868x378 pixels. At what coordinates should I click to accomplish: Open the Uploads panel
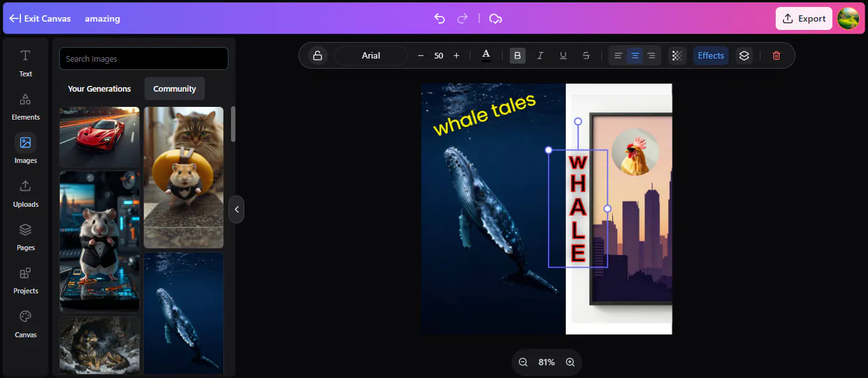tap(25, 193)
